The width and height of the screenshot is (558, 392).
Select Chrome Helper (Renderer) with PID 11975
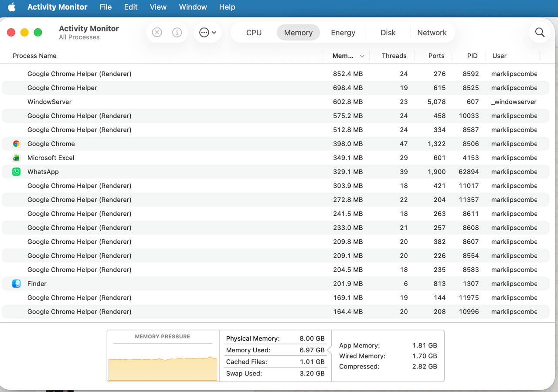pyautogui.click(x=276, y=298)
